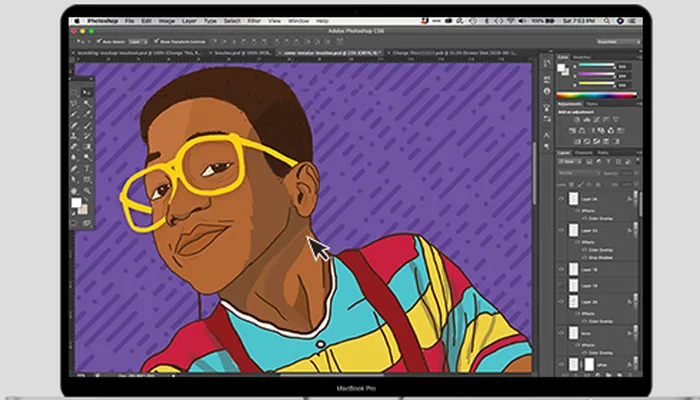Viewport: 700px width, 400px height.
Task: Select the Crop tool
Action: coord(75,114)
